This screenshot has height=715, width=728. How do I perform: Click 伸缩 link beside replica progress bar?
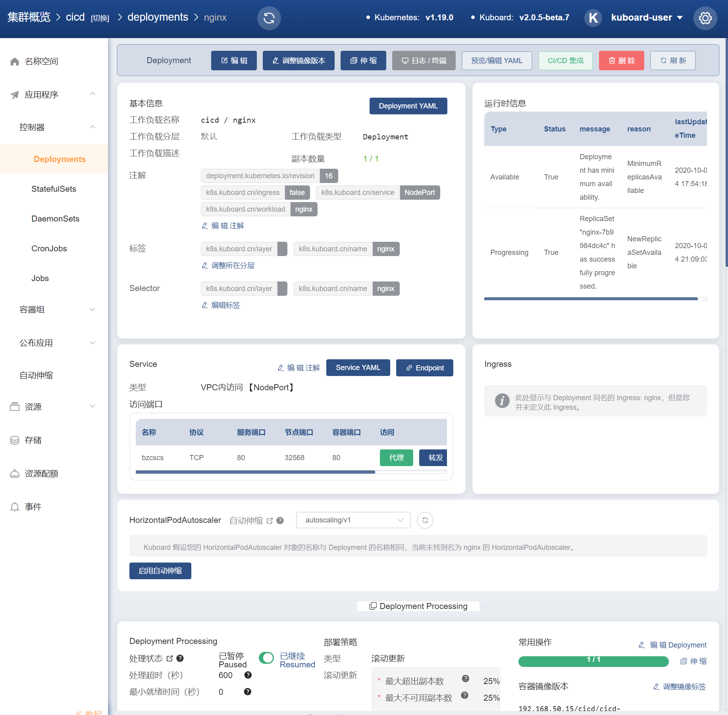coord(693,661)
